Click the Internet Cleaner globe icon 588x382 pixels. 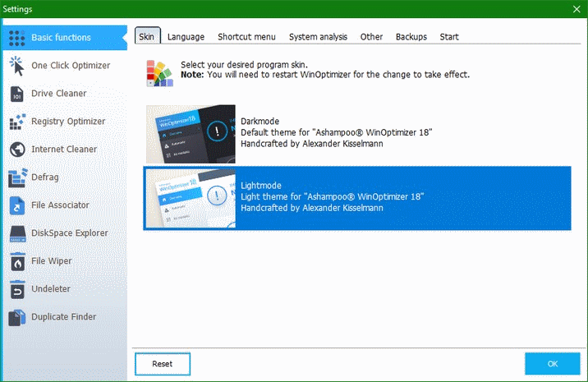[x=17, y=150]
